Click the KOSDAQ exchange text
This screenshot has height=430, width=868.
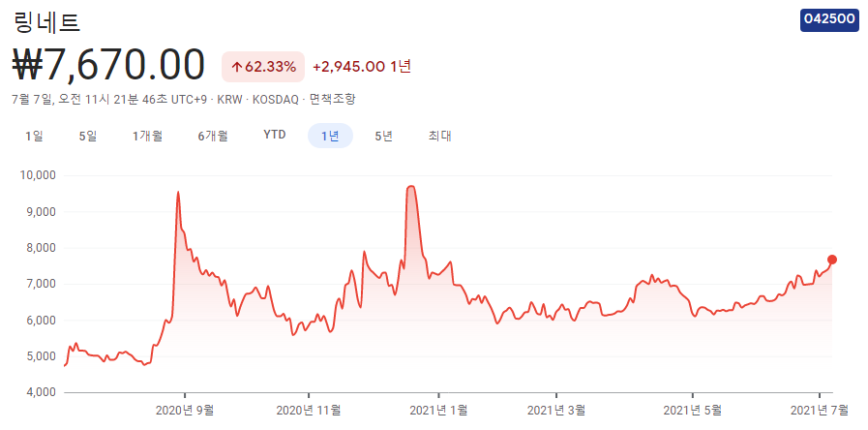point(275,100)
